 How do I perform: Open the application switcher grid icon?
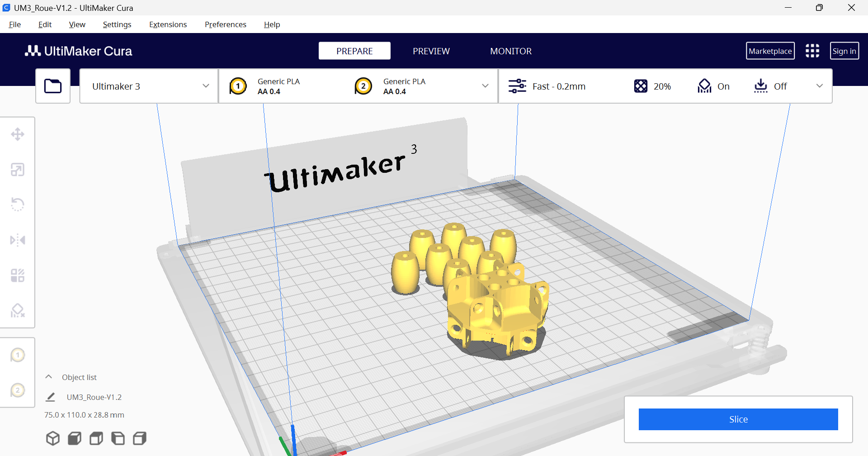pyautogui.click(x=812, y=51)
